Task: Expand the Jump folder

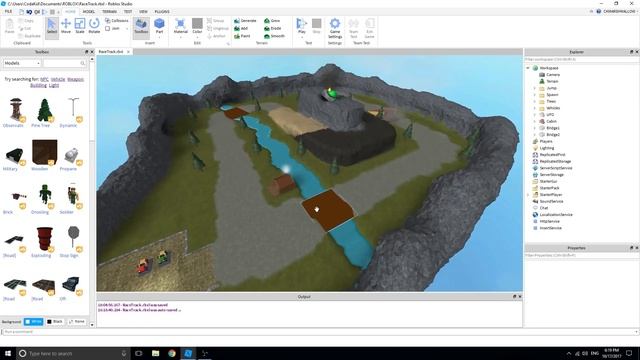Action: pyautogui.click(x=535, y=88)
